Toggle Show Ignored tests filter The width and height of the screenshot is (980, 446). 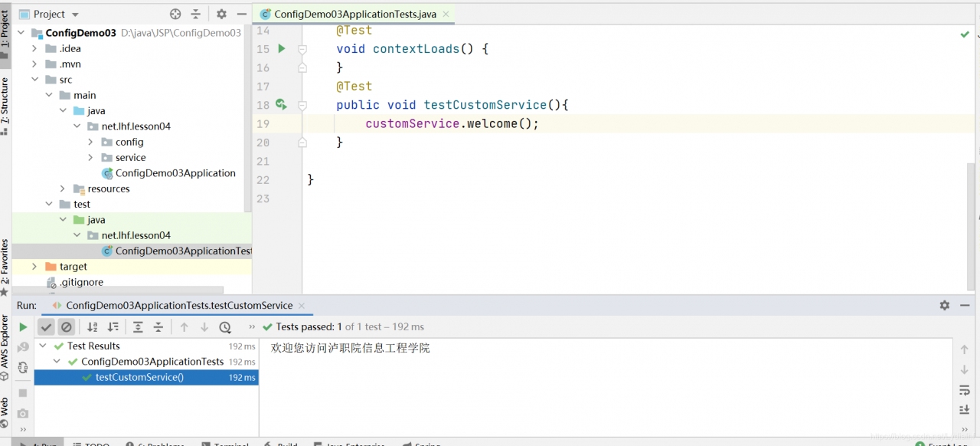coord(67,327)
